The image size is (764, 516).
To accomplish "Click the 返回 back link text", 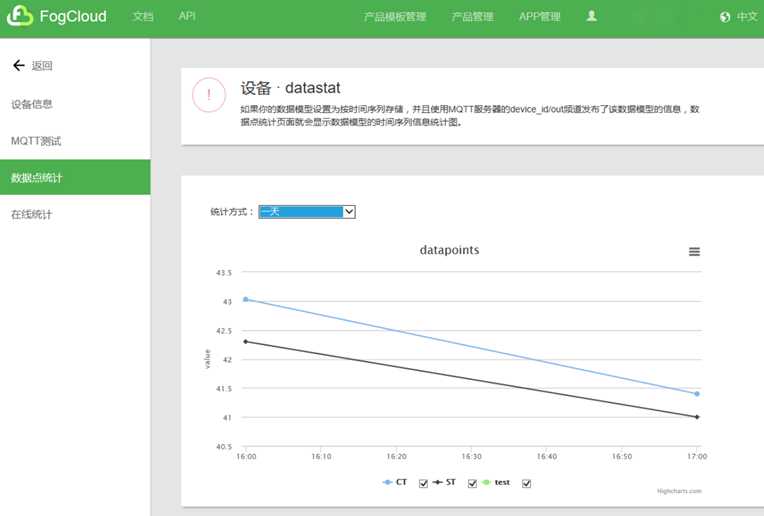I will point(42,65).
